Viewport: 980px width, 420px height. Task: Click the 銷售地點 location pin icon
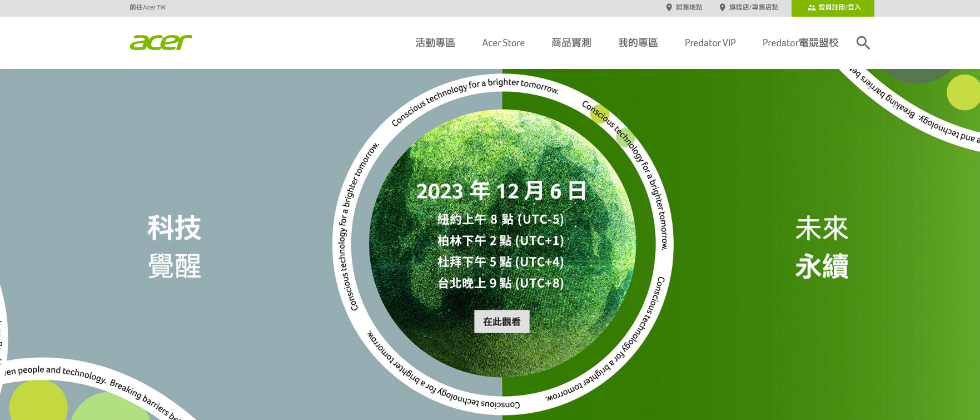tap(669, 7)
